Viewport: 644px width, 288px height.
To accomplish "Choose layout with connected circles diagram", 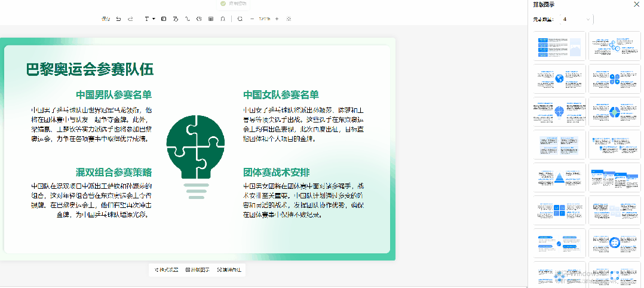I will [614, 46].
